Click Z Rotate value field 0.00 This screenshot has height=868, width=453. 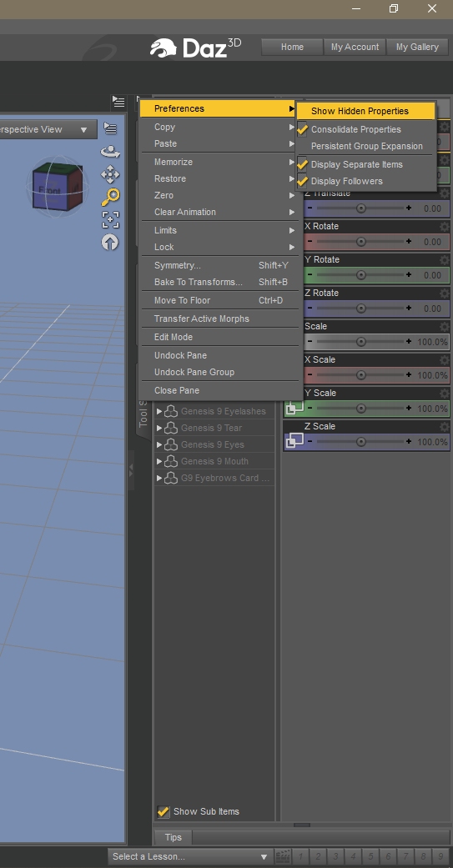pos(432,309)
